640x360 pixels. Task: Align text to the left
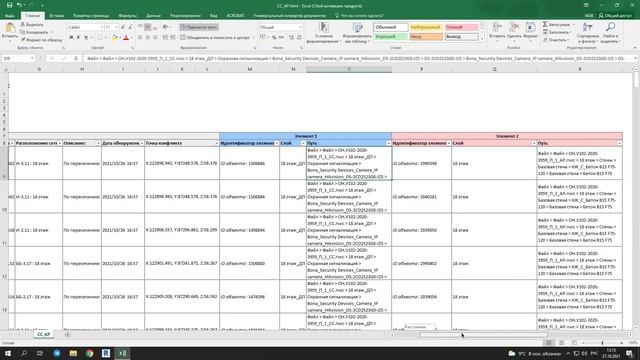pyautogui.click(x=140, y=38)
